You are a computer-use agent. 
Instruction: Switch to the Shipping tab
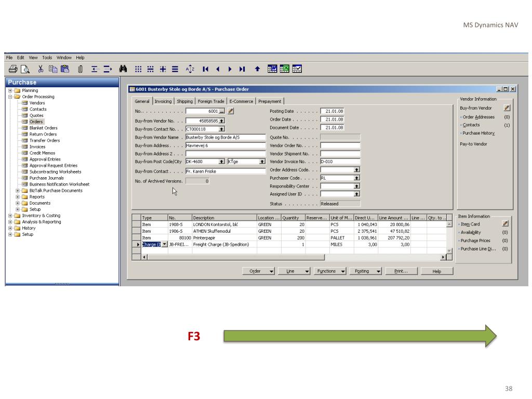tap(184, 101)
